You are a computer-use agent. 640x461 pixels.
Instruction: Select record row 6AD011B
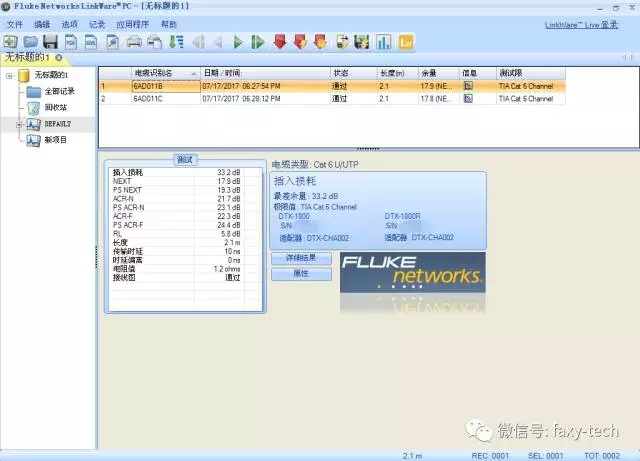tap(332, 86)
